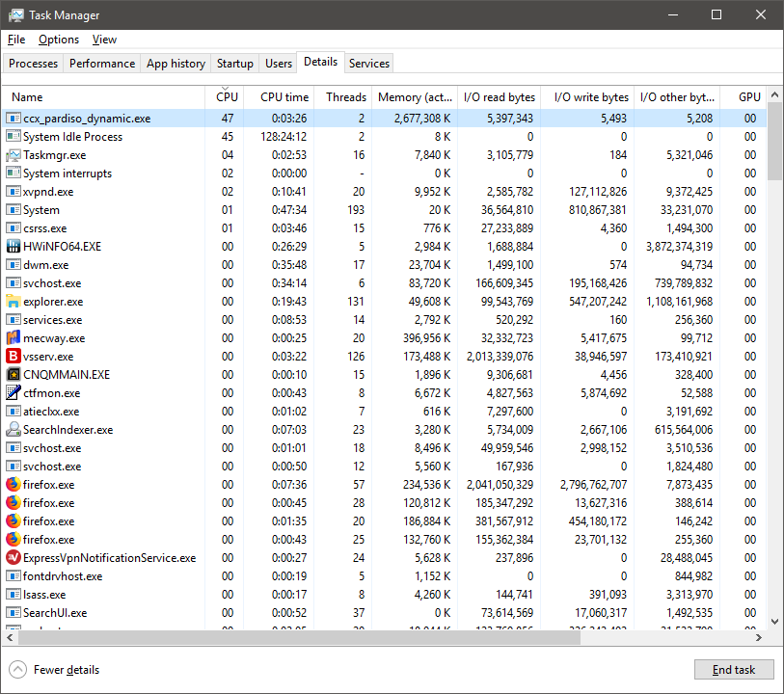Sort by the CPU time column header
Screen dimensions: 784x694
coord(279,97)
